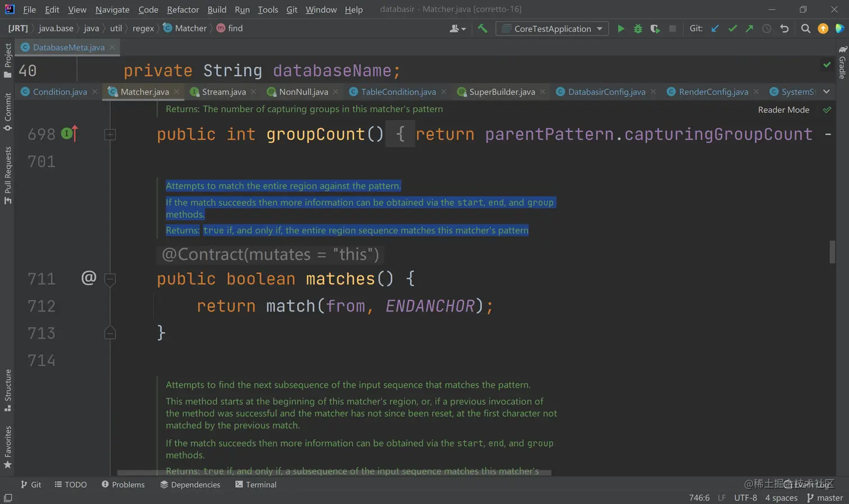Open the File menu
This screenshot has height=504, width=849.
(x=29, y=9)
